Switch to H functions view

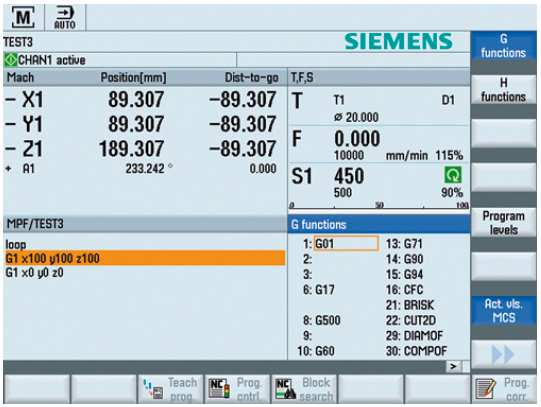point(503,90)
